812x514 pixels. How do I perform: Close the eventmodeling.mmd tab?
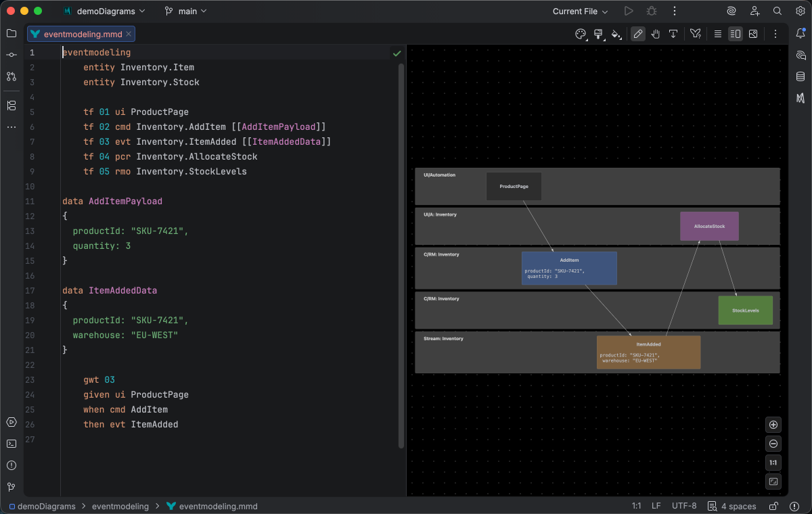[129, 34]
